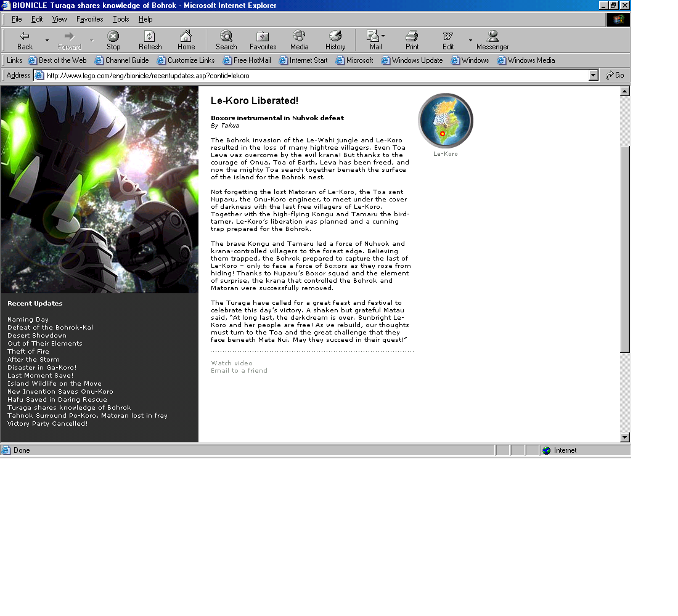The height and width of the screenshot is (616, 678).
Task: Open the Victory Party Cancelled! update
Action: pyautogui.click(x=47, y=423)
